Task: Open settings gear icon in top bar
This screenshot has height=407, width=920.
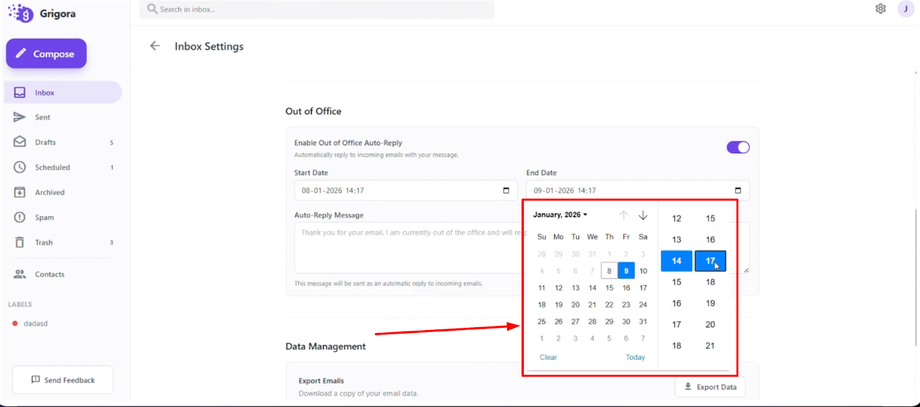Action: click(880, 9)
